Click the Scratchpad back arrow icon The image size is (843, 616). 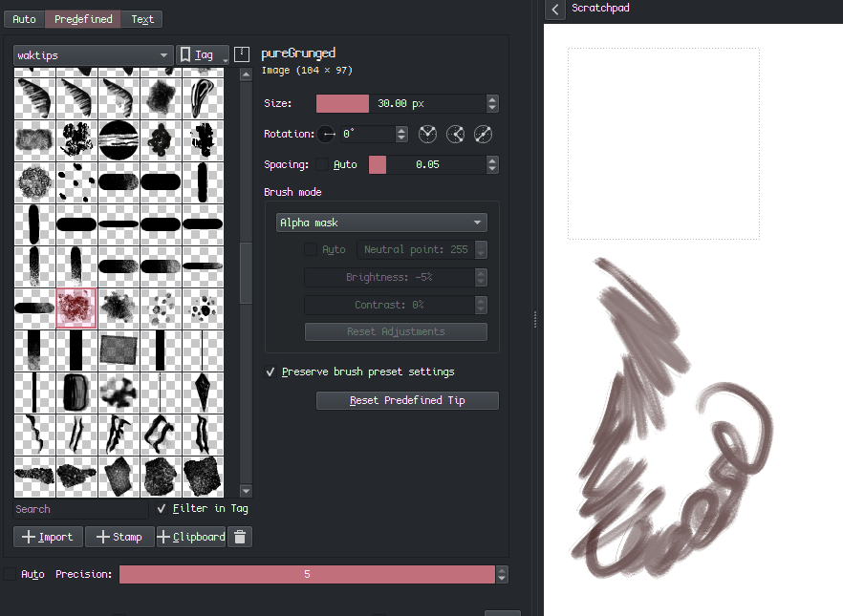click(555, 10)
